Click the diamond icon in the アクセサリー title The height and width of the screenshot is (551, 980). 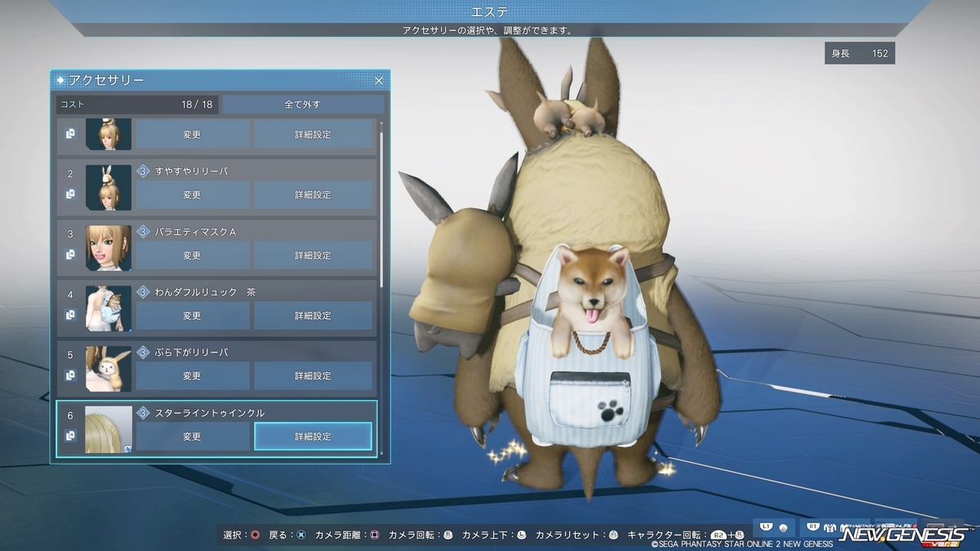click(61, 80)
